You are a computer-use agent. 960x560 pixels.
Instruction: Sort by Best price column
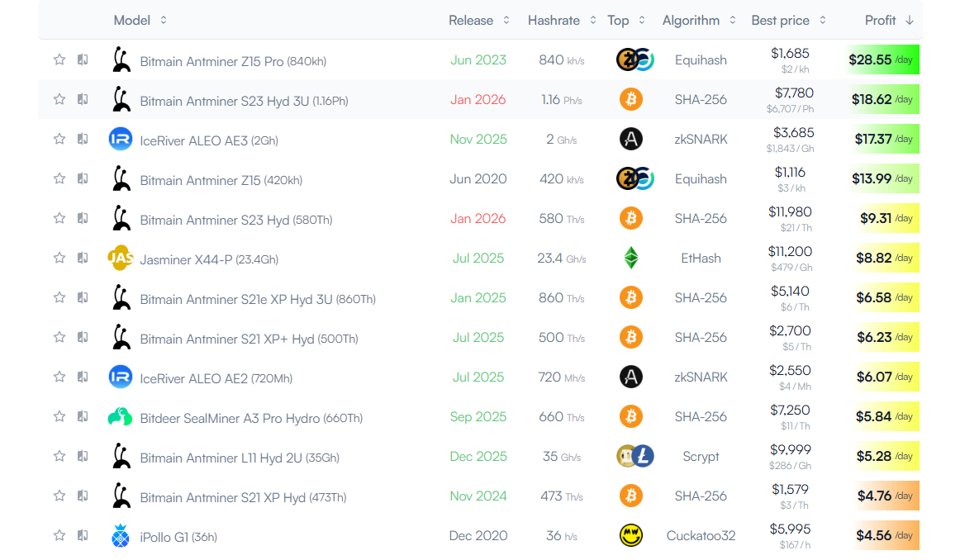pos(791,20)
